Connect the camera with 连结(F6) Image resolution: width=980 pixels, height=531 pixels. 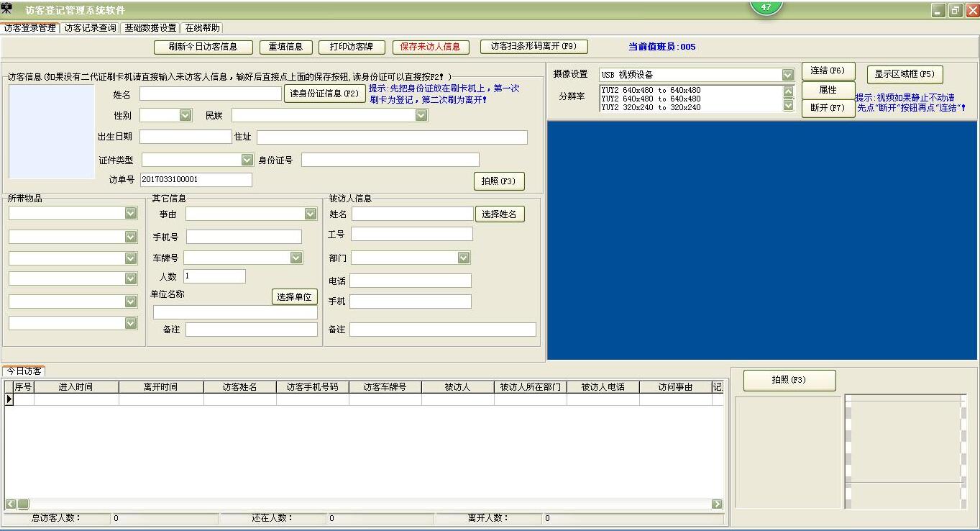point(828,71)
